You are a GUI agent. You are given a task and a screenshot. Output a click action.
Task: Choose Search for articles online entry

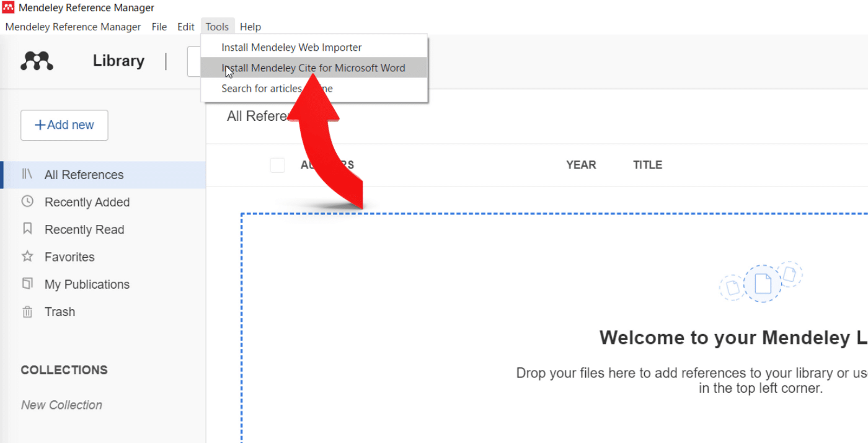pos(314,89)
